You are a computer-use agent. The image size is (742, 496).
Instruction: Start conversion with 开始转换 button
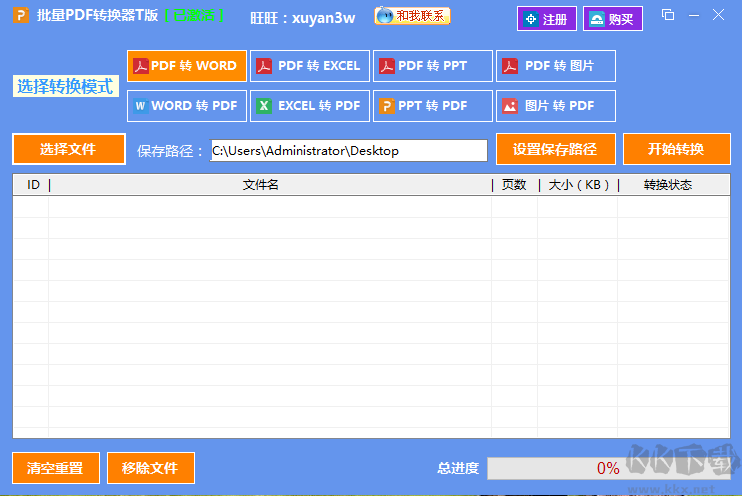click(x=675, y=149)
